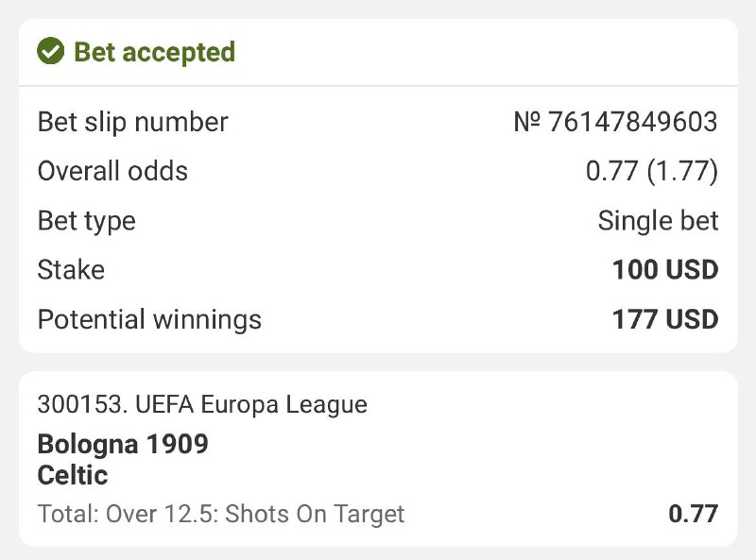Viewport: 756px width, 560px height.
Task: Click the Single bet value
Action: pyautogui.click(x=658, y=221)
